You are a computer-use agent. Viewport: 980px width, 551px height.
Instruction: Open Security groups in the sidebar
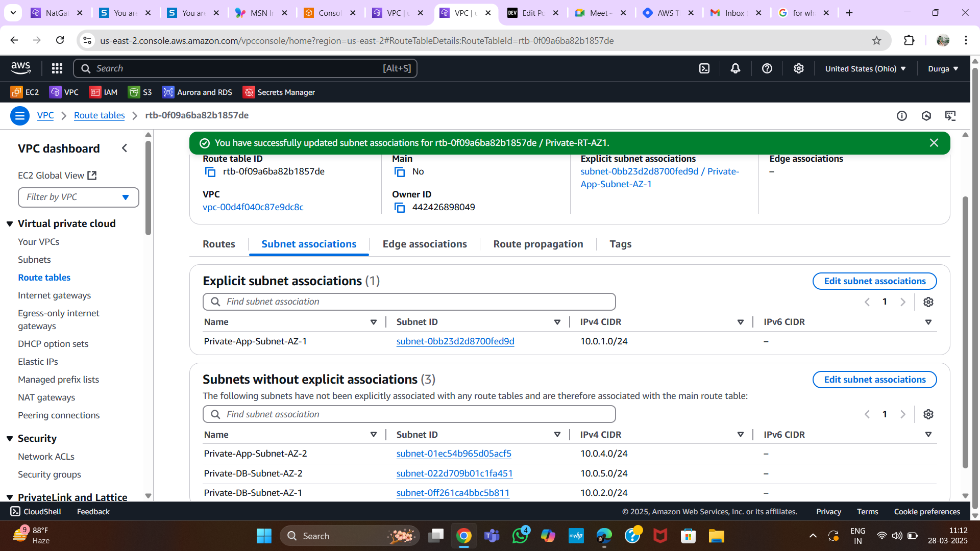click(x=50, y=474)
